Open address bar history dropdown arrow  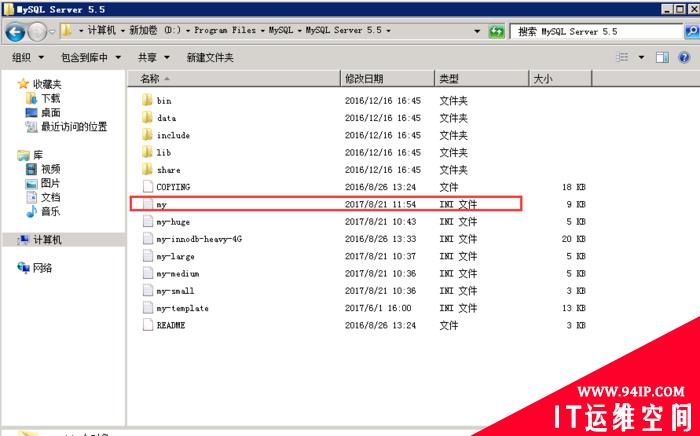click(x=477, y=31)
